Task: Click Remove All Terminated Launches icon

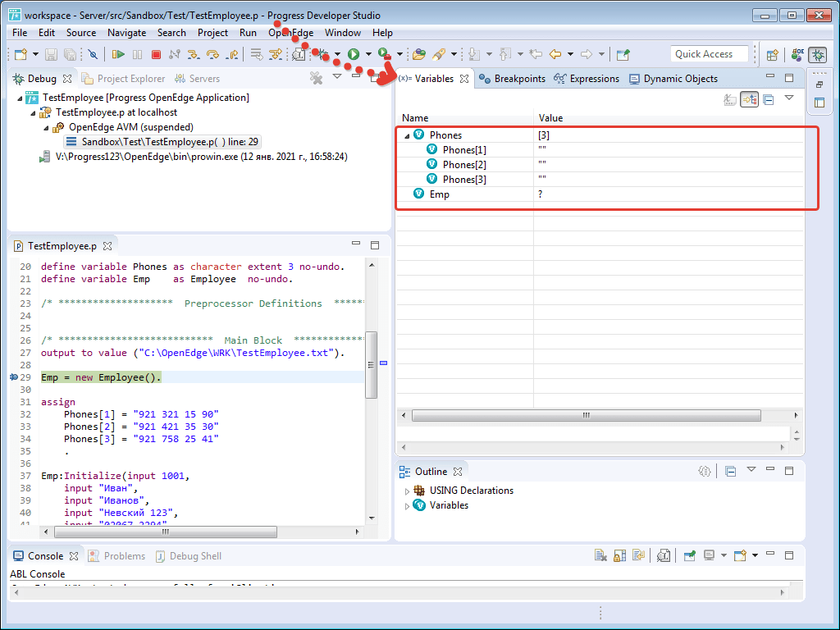Action: click(316, 79)
